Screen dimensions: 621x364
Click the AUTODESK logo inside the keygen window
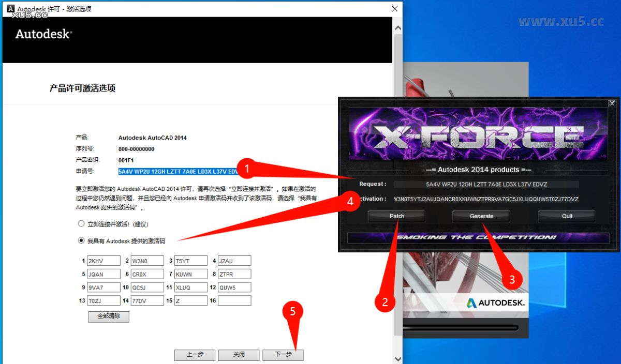(x=494, y=302)
